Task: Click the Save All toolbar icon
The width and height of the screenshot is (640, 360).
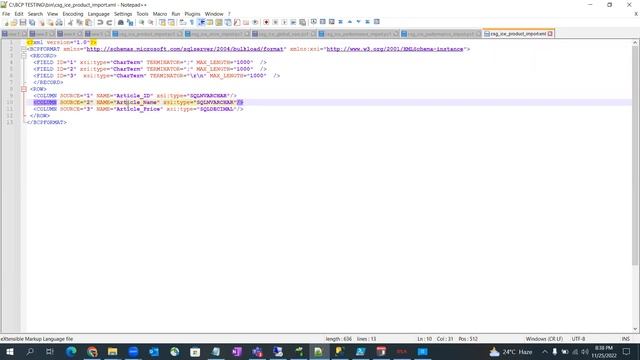Action: click(32, 22)
